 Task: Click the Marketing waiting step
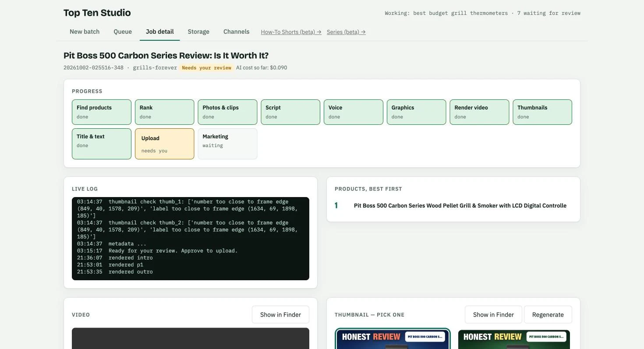[x=227, y=144]
